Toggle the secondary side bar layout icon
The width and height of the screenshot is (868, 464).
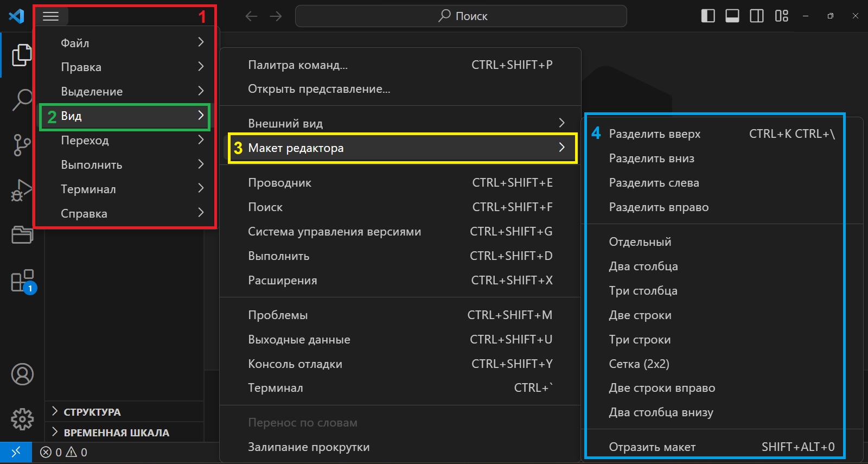coord(757,16)
